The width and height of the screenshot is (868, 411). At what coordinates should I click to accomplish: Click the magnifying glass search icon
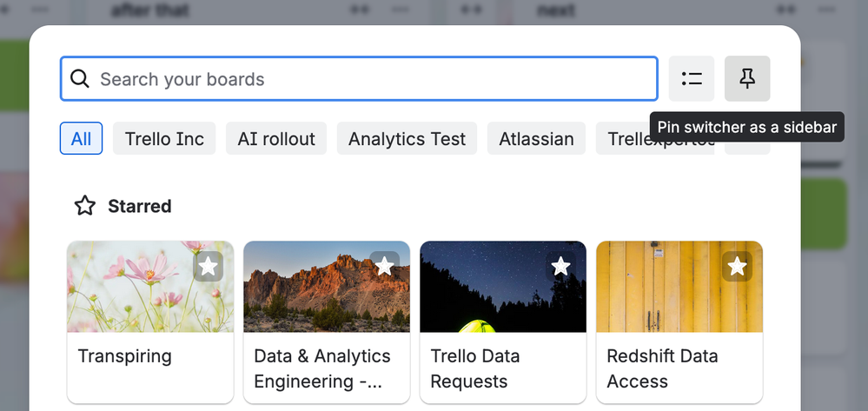(80, 79)
